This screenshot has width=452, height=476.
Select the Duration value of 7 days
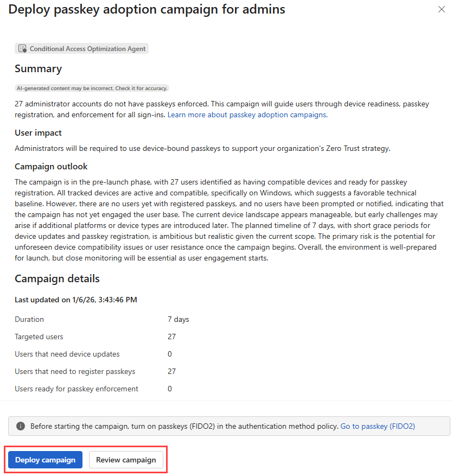pos(178,319)
